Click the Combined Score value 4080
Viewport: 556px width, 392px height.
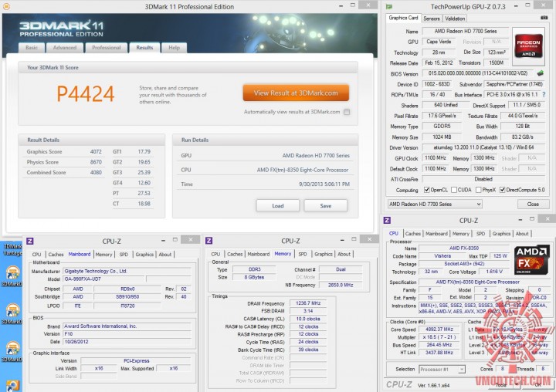[96, 173]
